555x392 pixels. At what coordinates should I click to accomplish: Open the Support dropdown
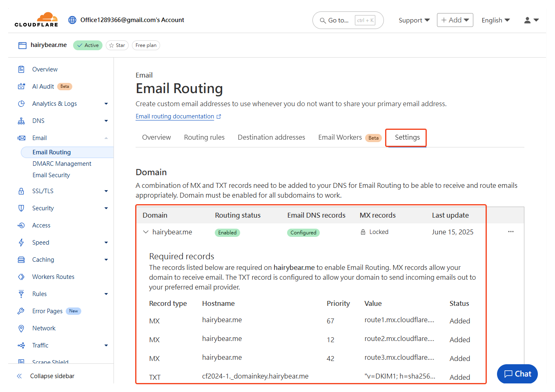tap(414, 20)
